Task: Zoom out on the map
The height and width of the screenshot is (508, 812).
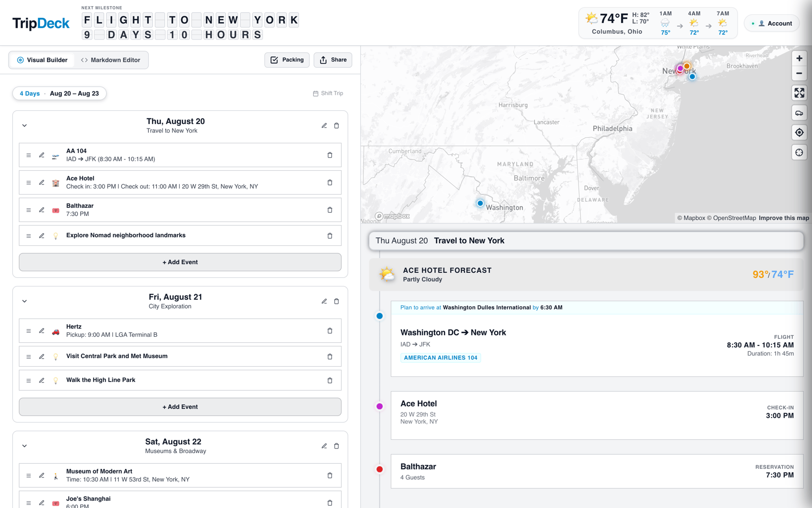Action: click(x=799, y=73)
